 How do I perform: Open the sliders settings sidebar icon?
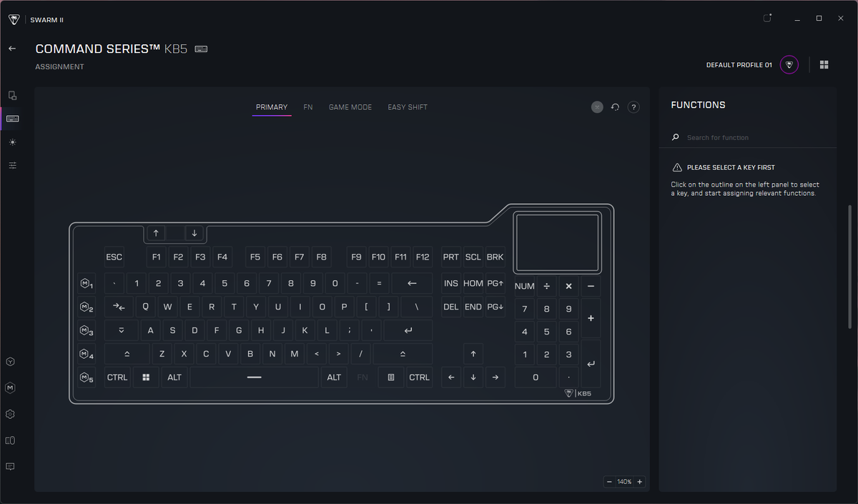(x=12, y=166)
